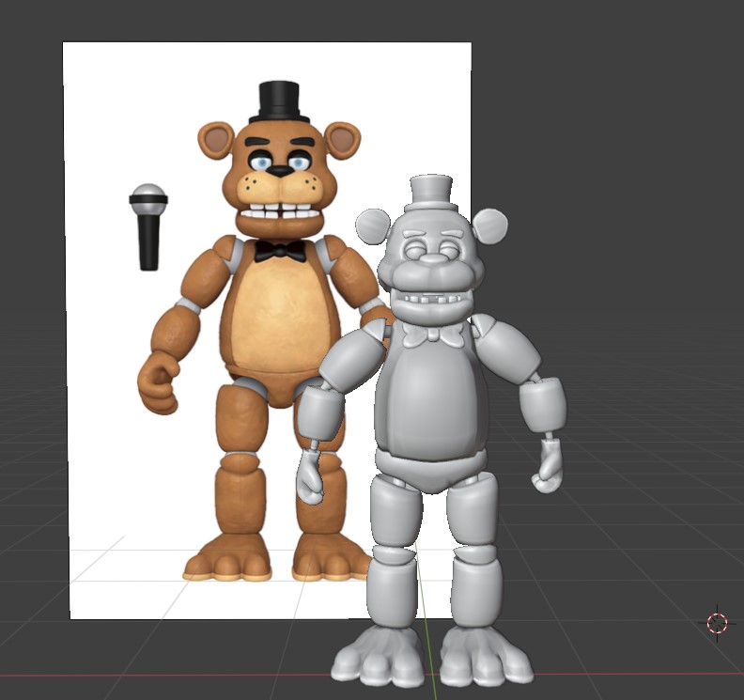Click the red-white 3D cursor marker
744x700 pixels.
click(x=717, y=623)
